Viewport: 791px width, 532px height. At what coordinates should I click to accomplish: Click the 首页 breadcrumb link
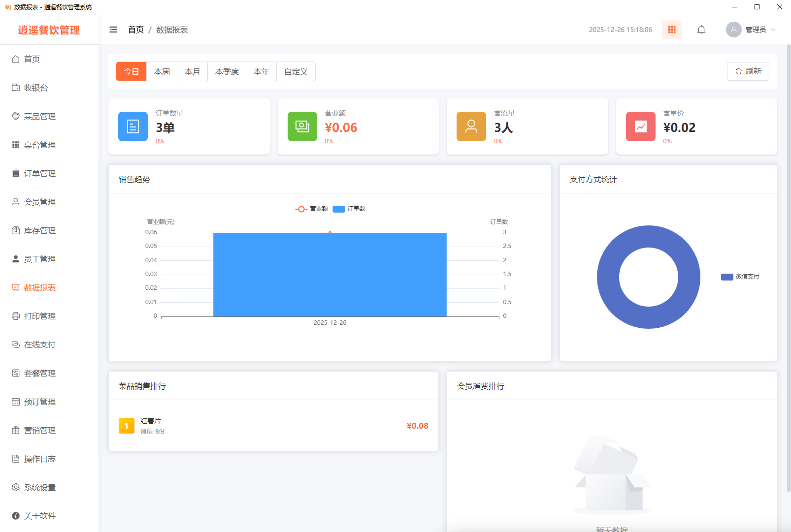(135, 30)
